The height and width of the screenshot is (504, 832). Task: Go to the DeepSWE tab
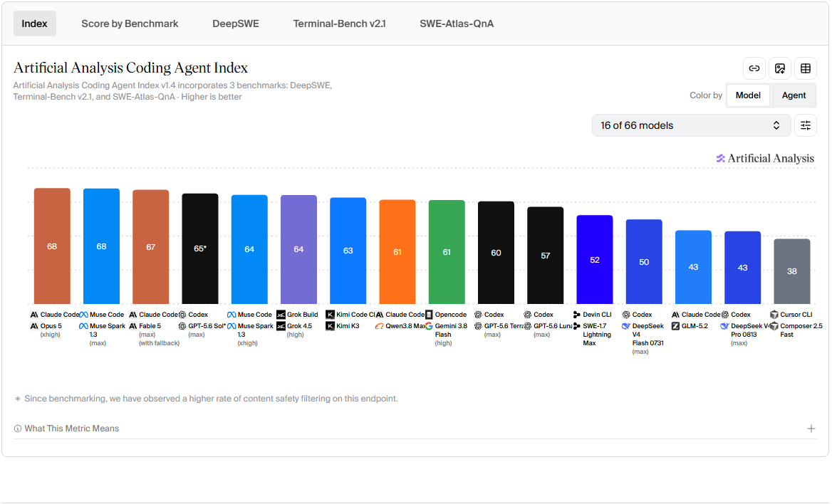click(236, 24)
